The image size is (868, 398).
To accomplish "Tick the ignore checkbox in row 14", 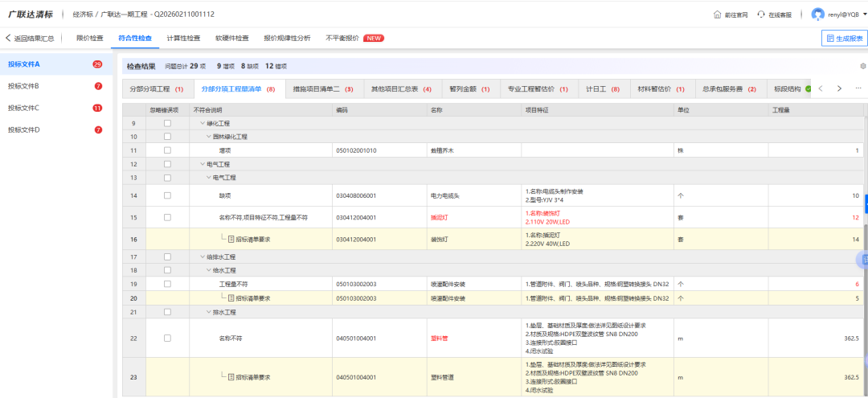I will [x=167, y=195].
